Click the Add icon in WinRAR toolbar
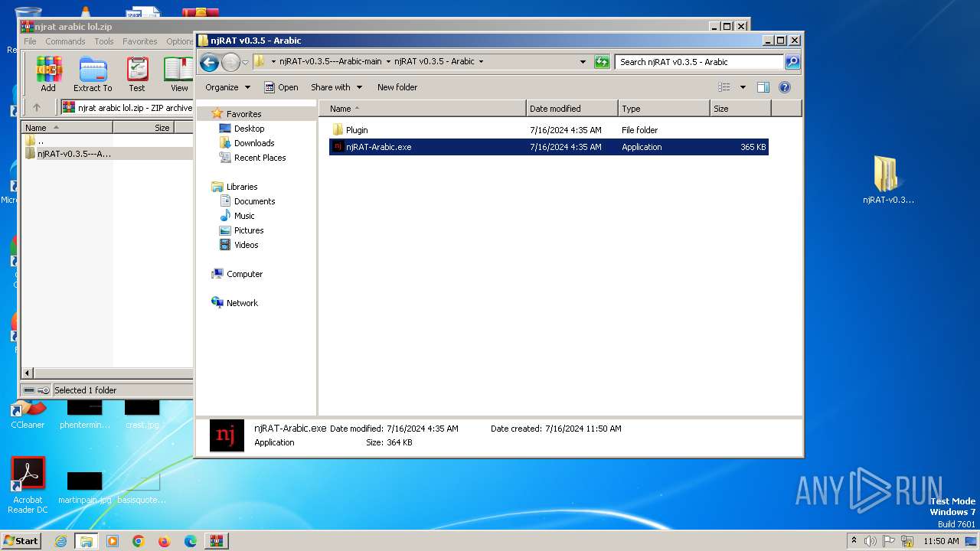Viewport: 980px width, 551px height. [x=48, y=74]
